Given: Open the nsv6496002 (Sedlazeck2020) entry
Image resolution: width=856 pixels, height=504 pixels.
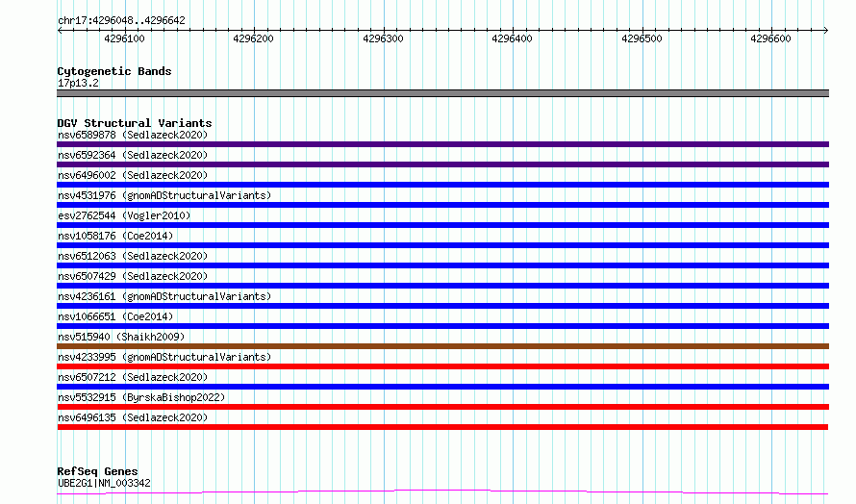Looking at the screenshot, I should pyautogui.click(x=133, y=175).
